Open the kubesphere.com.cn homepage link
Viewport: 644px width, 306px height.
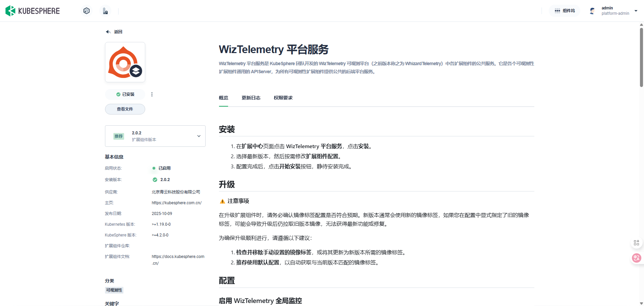click(x=176, y=203)
